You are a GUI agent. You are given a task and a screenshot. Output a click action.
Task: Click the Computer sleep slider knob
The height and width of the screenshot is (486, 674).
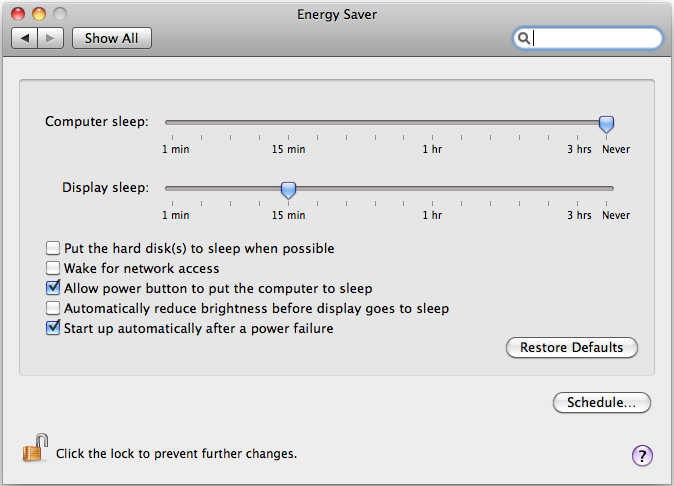pyautogui.click(x=606, y=123)
